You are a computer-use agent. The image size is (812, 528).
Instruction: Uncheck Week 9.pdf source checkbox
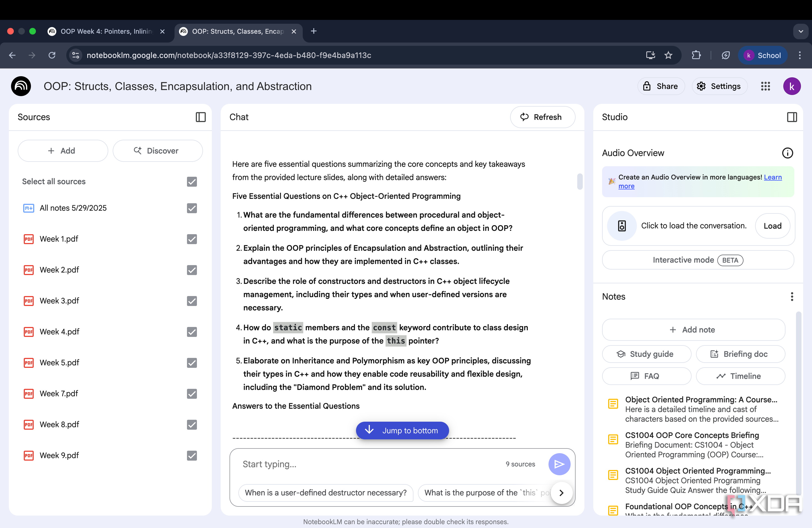click(192, 455)
